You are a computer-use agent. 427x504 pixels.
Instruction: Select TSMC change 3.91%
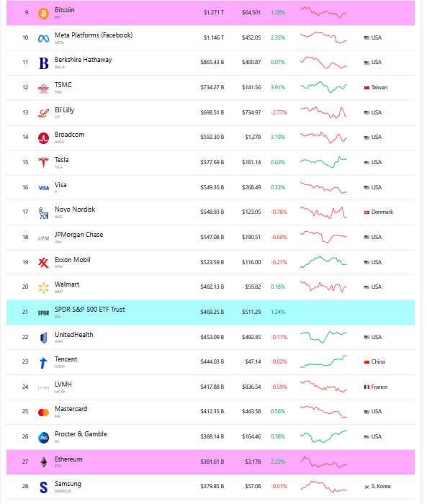(278, 87)
